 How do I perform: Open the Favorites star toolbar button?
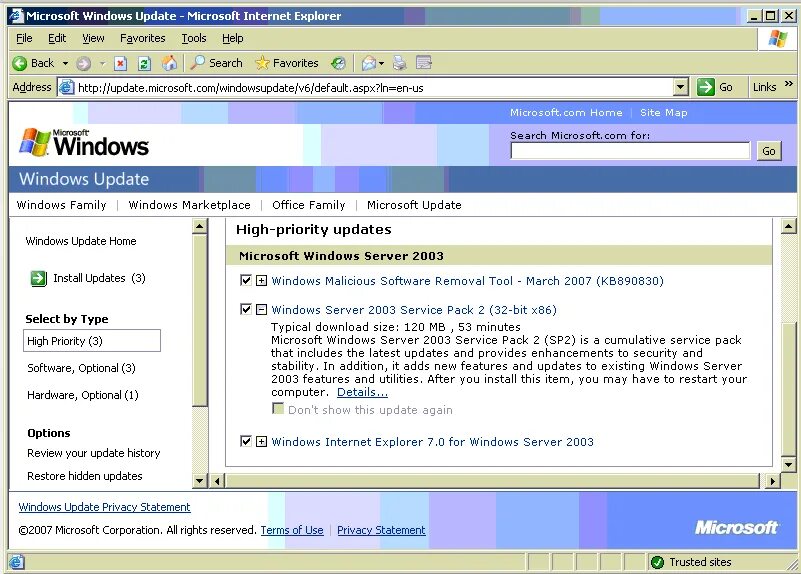point(287,63)
